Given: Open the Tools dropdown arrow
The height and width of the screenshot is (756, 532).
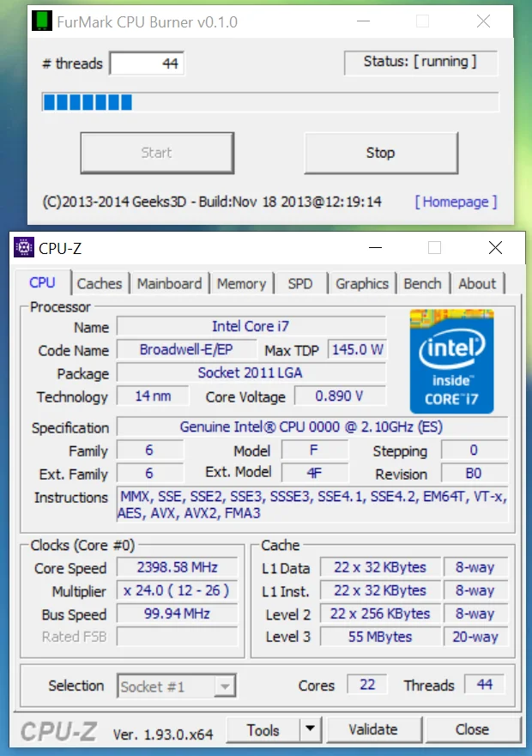Looking at the screenshot, I should (x=310, y=729).
